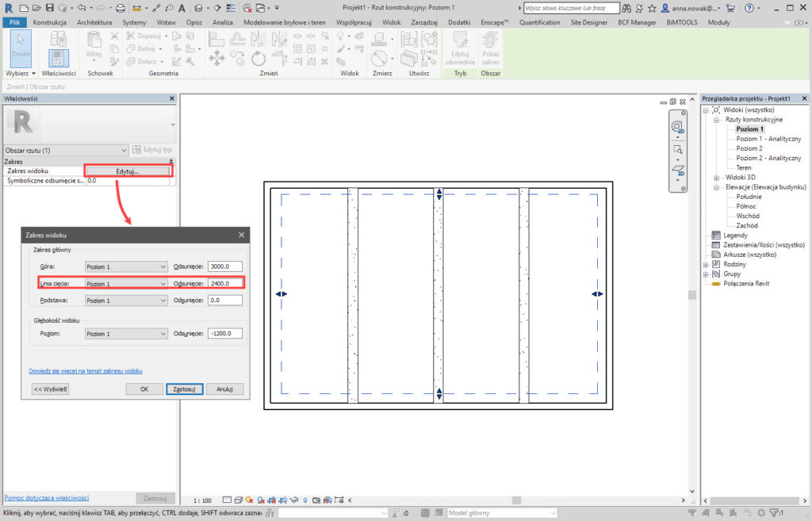This screenshot has height=521, width=812.
Task: Click the Print icon in quick access toolbar
Action: coord(120,7)
